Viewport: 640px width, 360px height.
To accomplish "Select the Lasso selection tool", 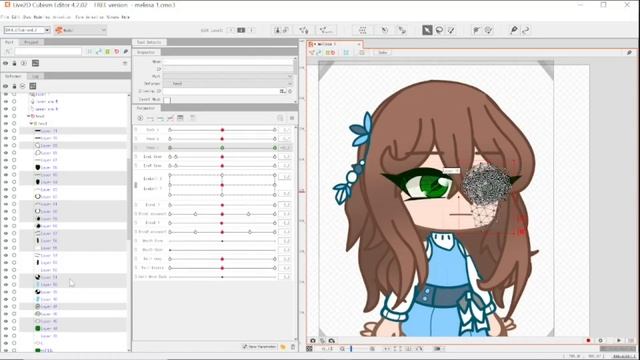I will click(439, 30).
